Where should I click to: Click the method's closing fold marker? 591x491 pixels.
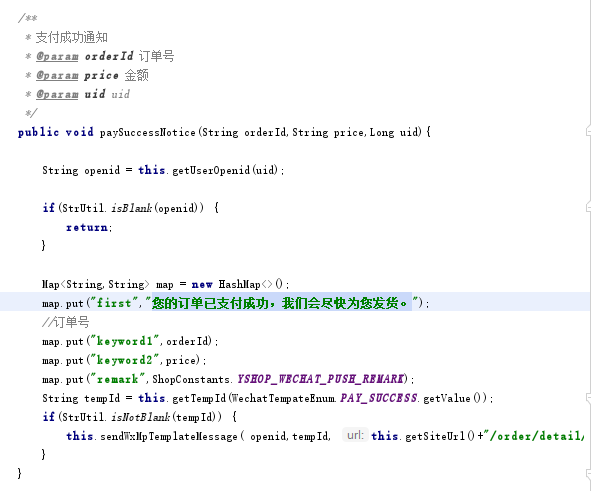tap(588, 474)
